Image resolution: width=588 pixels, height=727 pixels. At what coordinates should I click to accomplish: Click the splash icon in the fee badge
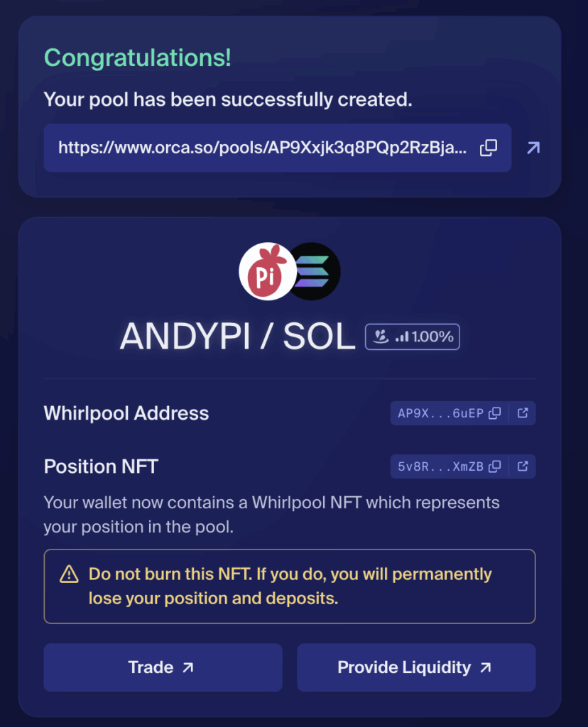pyautogui.click(x=381, y=336)
